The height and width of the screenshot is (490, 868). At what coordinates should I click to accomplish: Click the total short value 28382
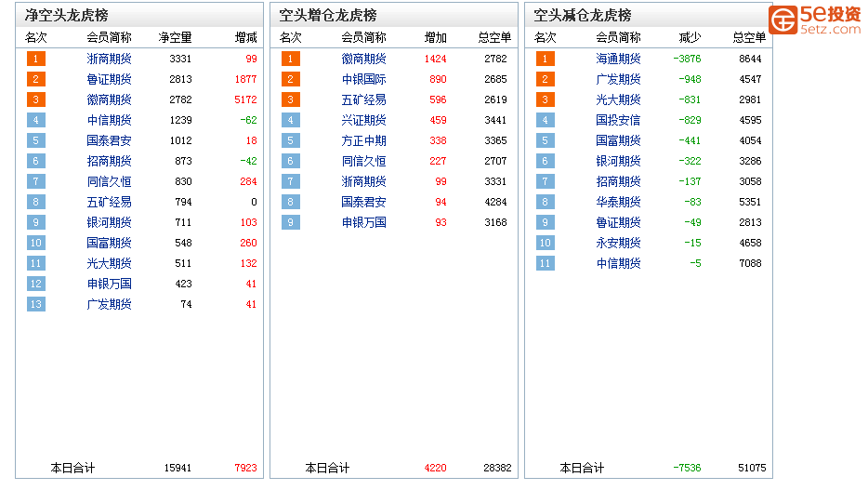pyautogui.click(x=497, y=469)
